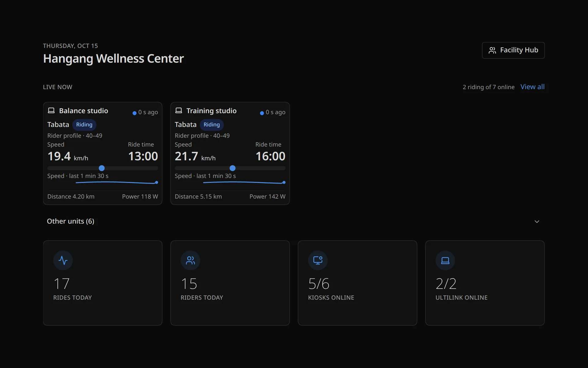
Task: Click the Ultilink Online laptop icon
Action: pos(445,260)
